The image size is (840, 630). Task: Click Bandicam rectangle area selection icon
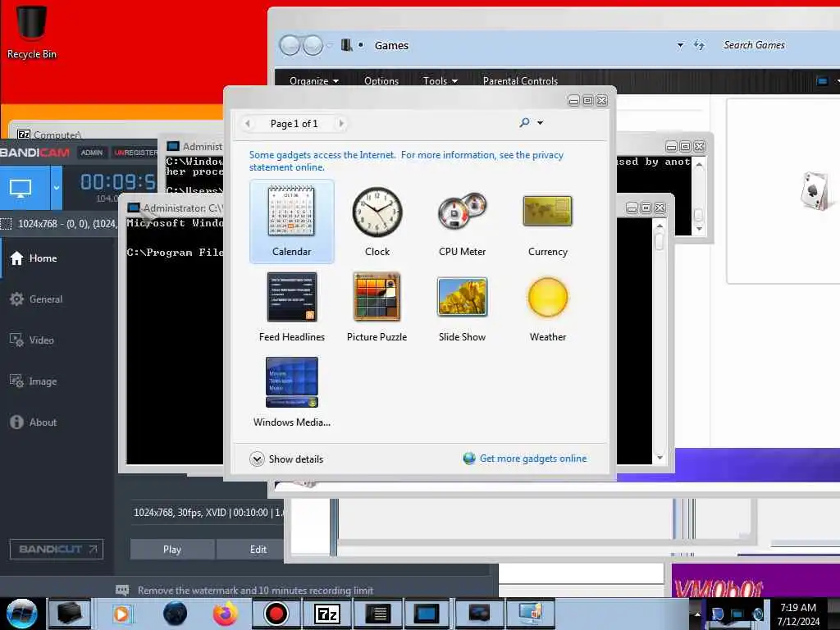tap(6, 223)
